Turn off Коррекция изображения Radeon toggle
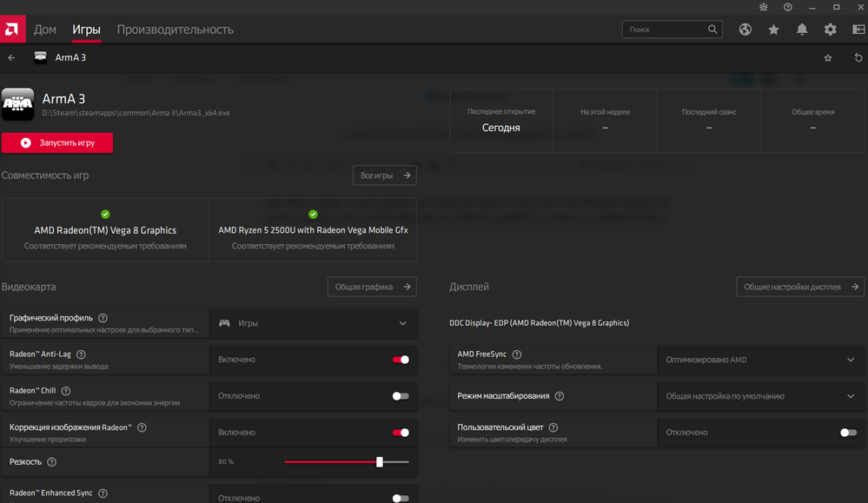 [401, 433]
